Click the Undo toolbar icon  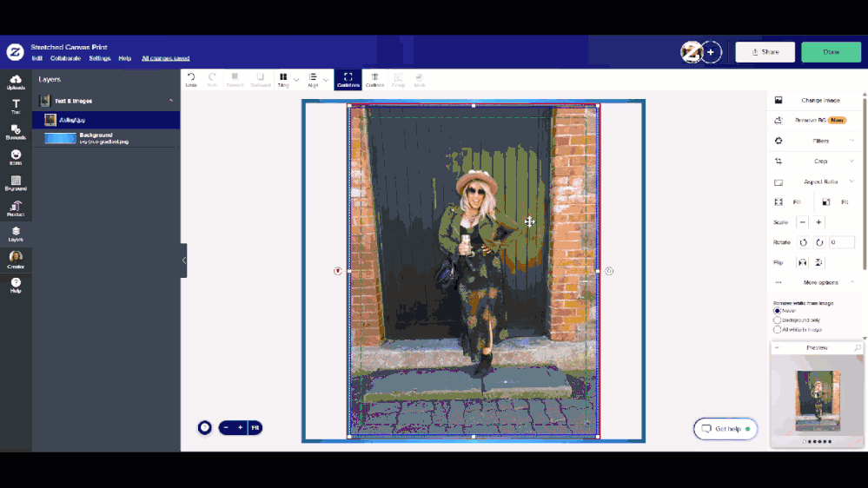click(191, 80)
